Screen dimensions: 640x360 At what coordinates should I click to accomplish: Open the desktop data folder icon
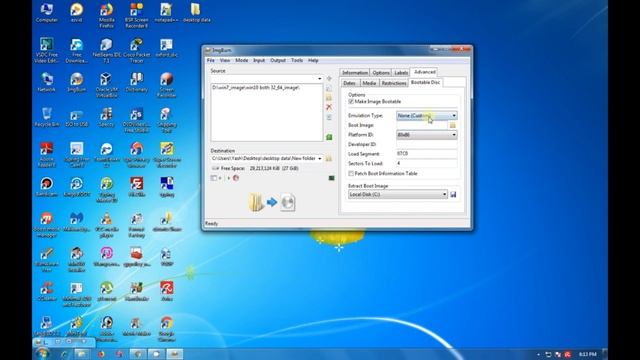click(196, 13)
